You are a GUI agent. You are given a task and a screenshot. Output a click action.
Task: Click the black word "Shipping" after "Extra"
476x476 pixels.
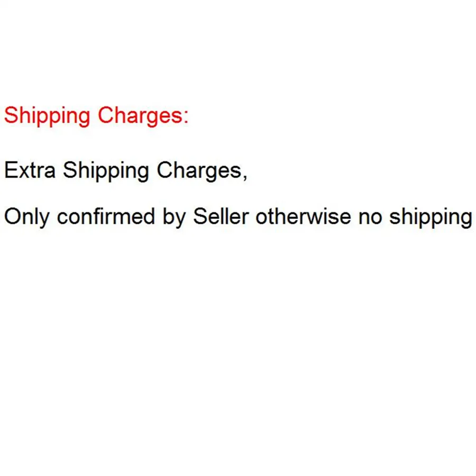coord(106,171)
